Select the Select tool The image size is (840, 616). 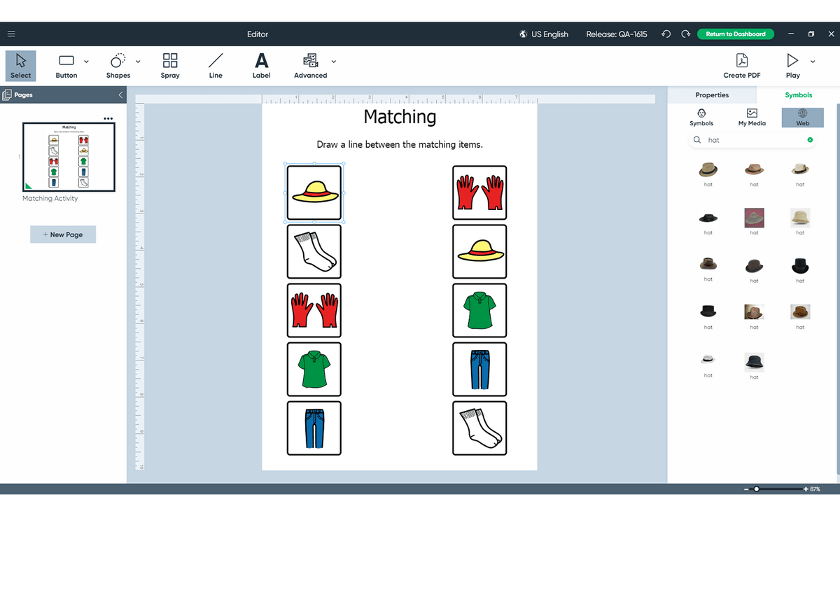20,65
